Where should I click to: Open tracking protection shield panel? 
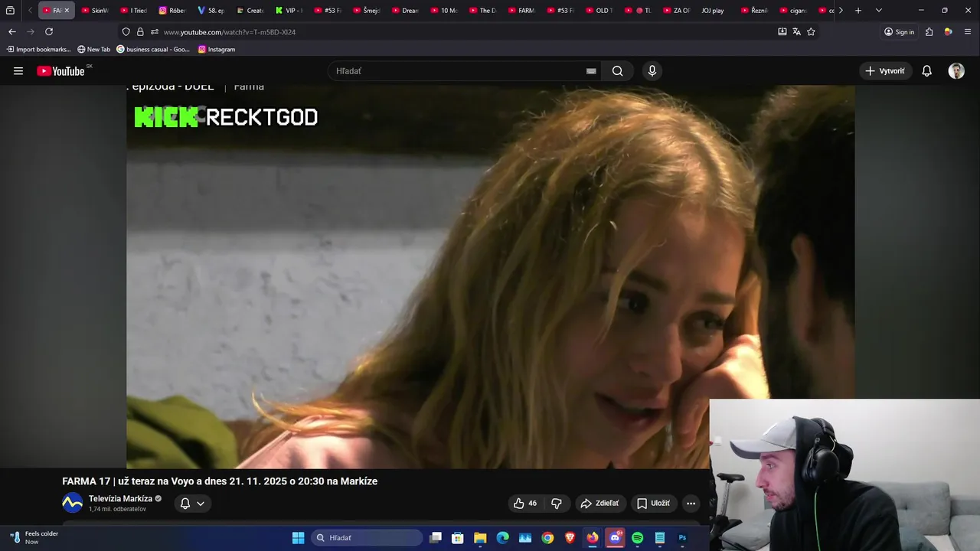click(x=126, y=32)
